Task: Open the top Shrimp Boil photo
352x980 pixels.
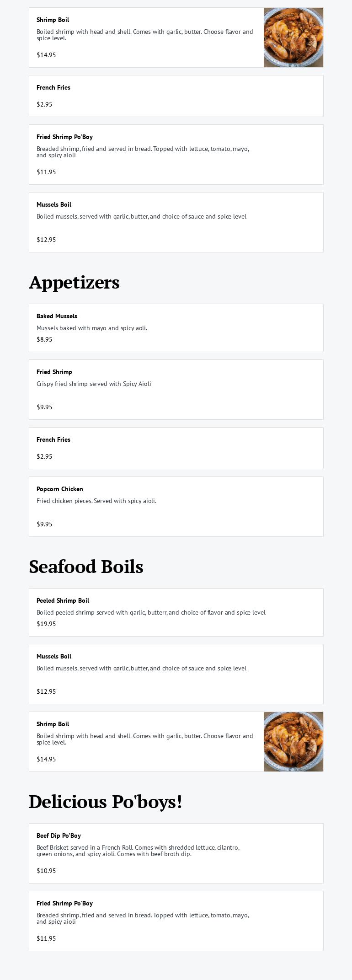Action: (x=293, y=37)
